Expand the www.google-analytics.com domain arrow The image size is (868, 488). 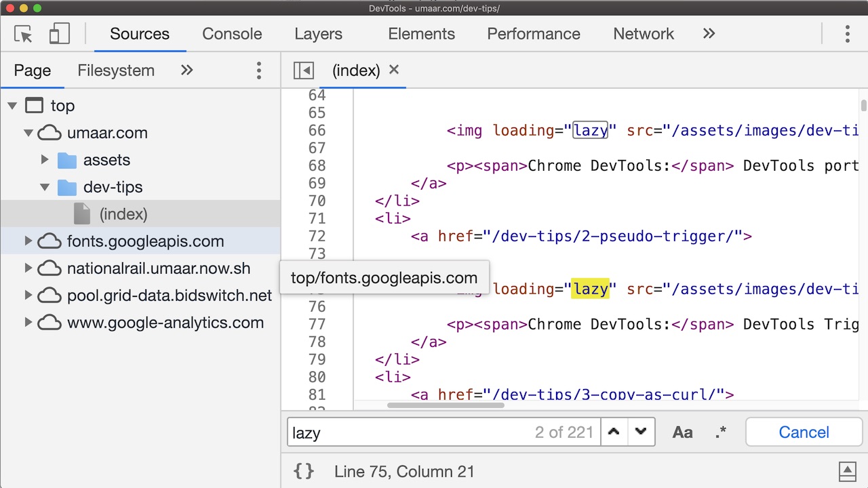[x=28, y=322]
